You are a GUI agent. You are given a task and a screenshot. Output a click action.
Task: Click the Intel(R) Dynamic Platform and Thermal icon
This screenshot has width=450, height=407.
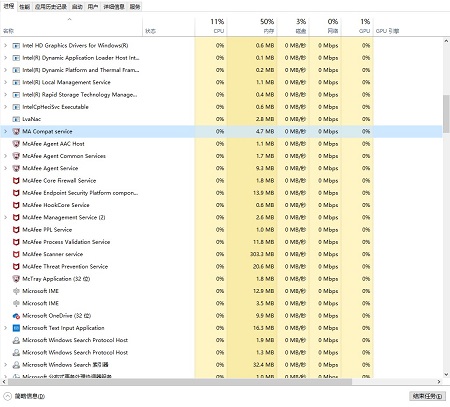16,70
